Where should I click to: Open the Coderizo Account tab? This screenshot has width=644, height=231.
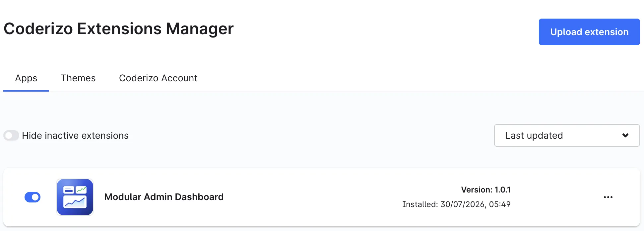click(x=158, y=78)
